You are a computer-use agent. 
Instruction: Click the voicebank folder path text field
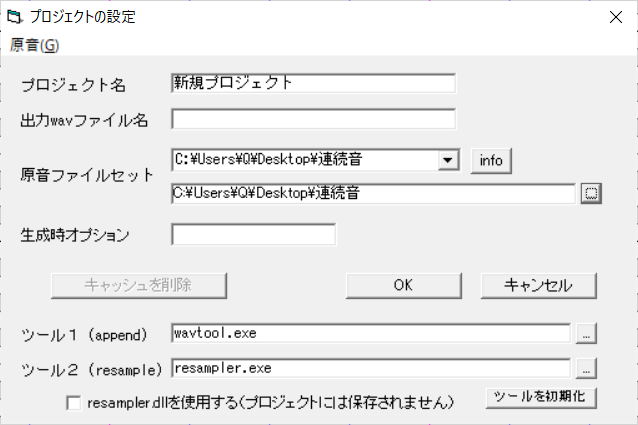click(x=373, y=194)
